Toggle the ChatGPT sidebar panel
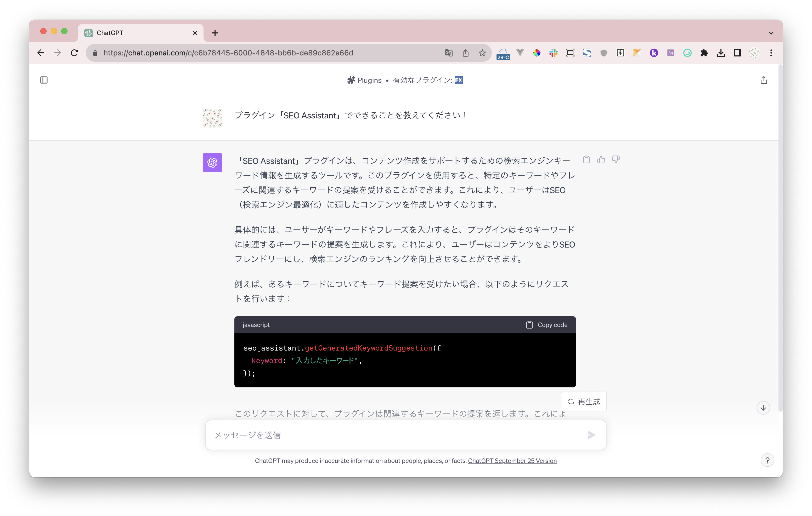 (x=44, y=80)
